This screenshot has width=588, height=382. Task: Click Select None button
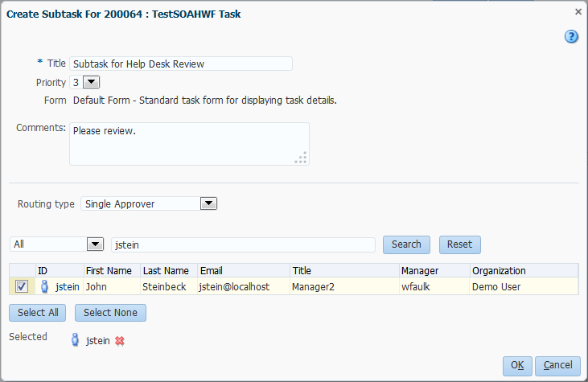[110, 313]
